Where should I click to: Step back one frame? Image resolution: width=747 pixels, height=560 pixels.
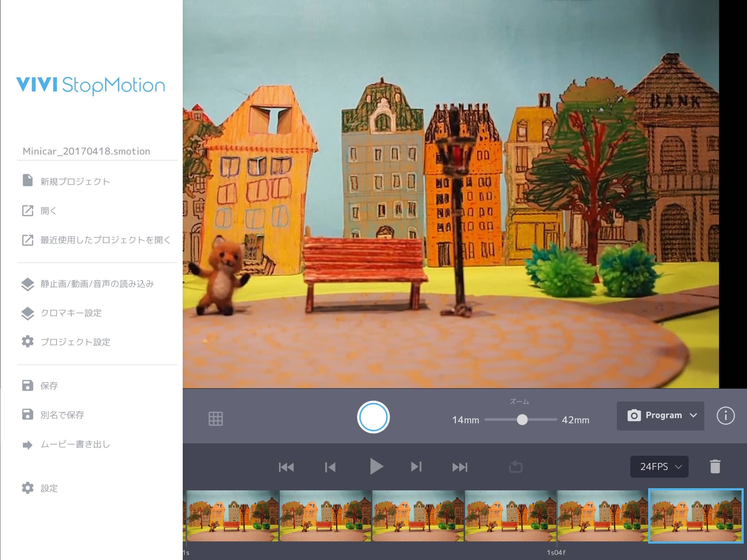point(330,467)
